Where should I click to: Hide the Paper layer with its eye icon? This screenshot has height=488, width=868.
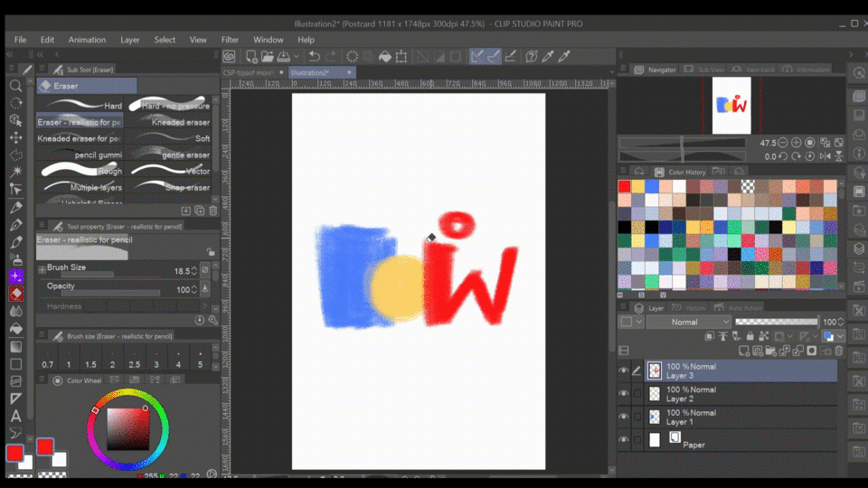pyautogui.click(x=623, y=440)
